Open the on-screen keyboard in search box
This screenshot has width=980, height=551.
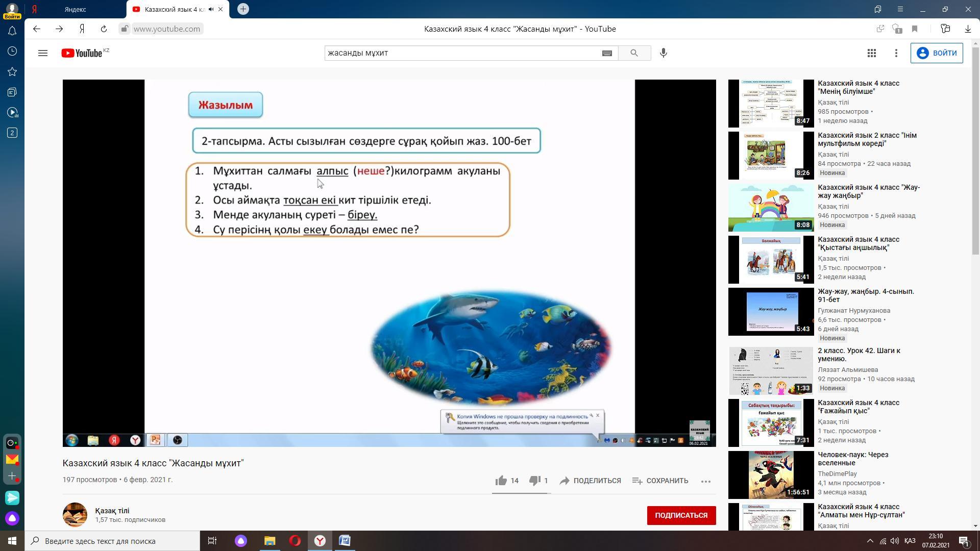[607, 53]
